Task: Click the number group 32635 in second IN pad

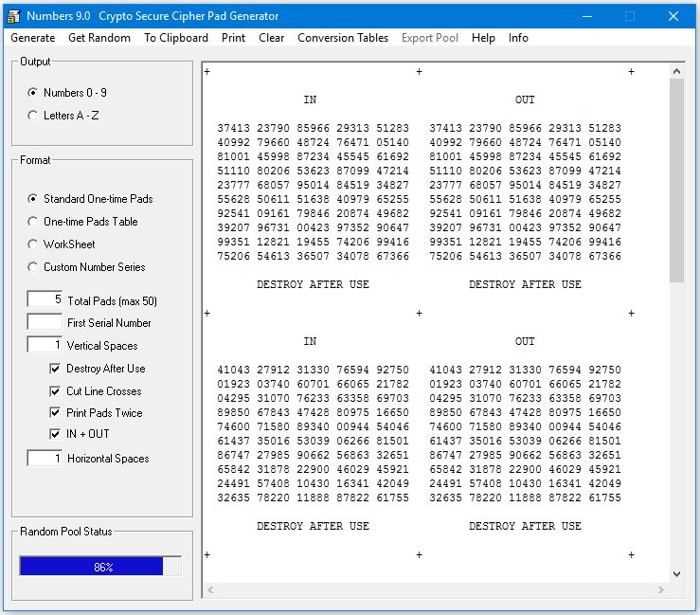Action: [x=233, y=497]
